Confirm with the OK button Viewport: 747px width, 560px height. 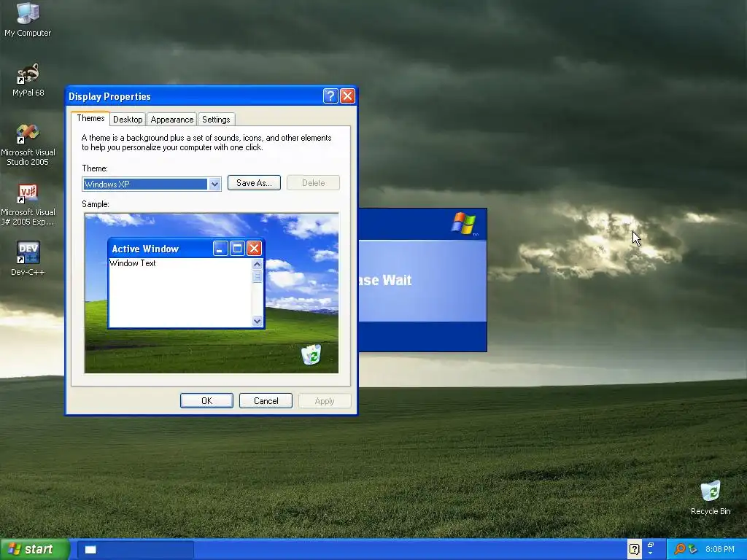point(206,401)
